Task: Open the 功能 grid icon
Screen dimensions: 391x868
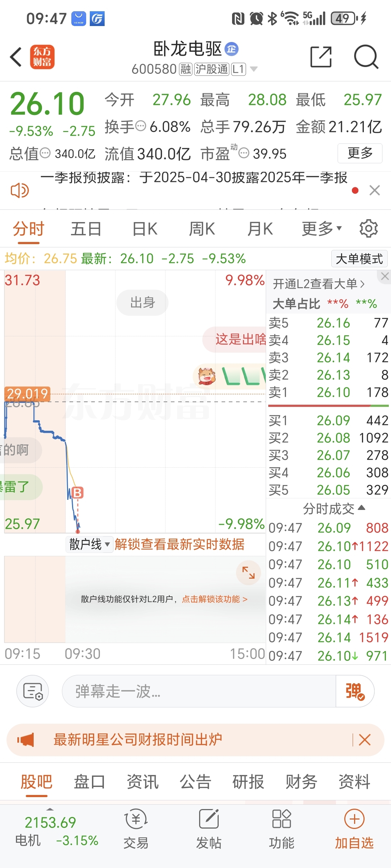Action: pos(282,819)
